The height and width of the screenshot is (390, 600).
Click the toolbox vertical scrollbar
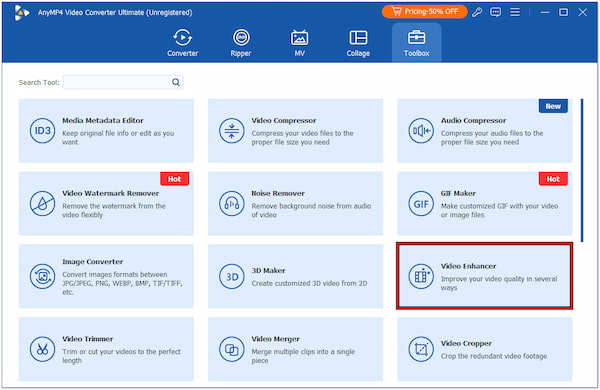point(582,170)
